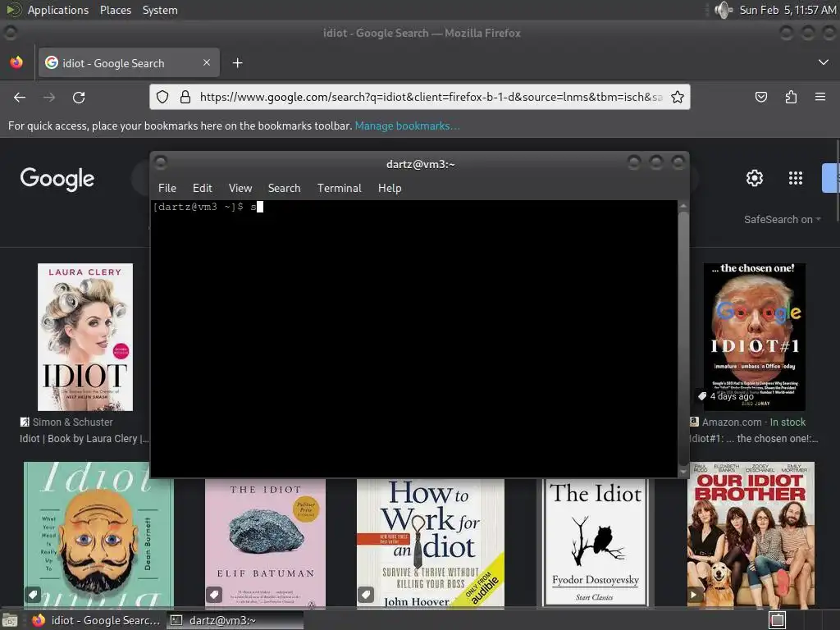Open Firefox hamburger application menu

820,97
